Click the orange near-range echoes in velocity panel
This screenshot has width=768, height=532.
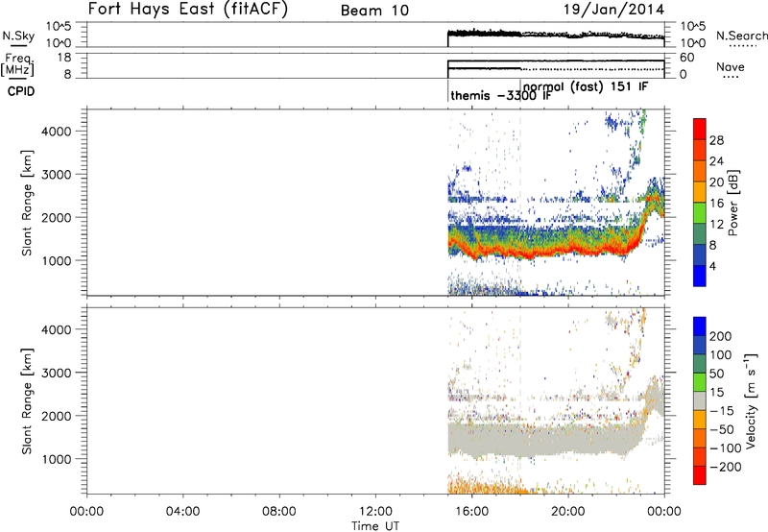[483, 486]
